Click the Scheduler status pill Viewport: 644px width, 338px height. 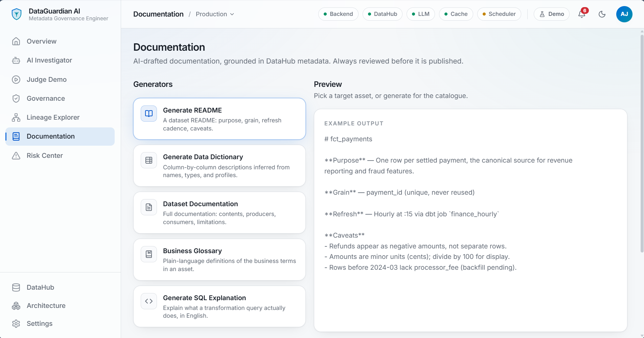click(499, 14)
